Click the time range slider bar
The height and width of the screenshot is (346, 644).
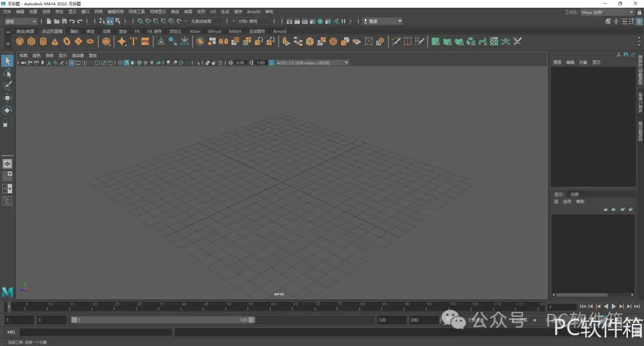(x=163, y=320)
